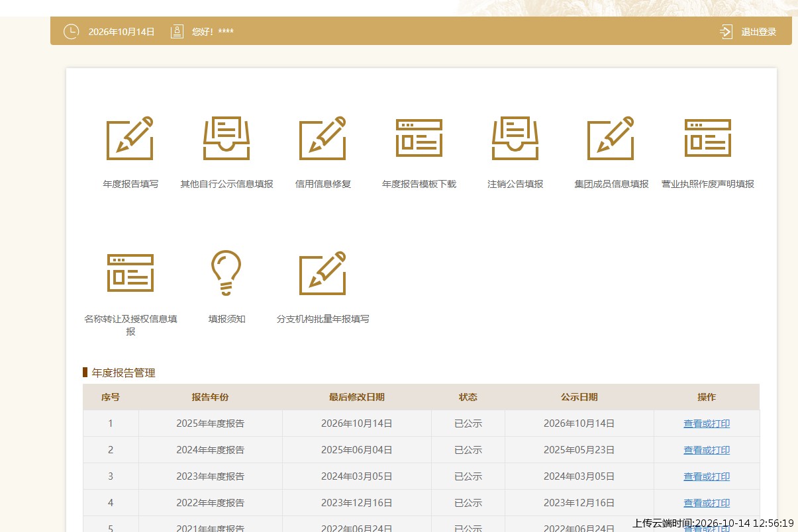Click the 年度报告管理 section heading
798x532 pixels.
123,373
